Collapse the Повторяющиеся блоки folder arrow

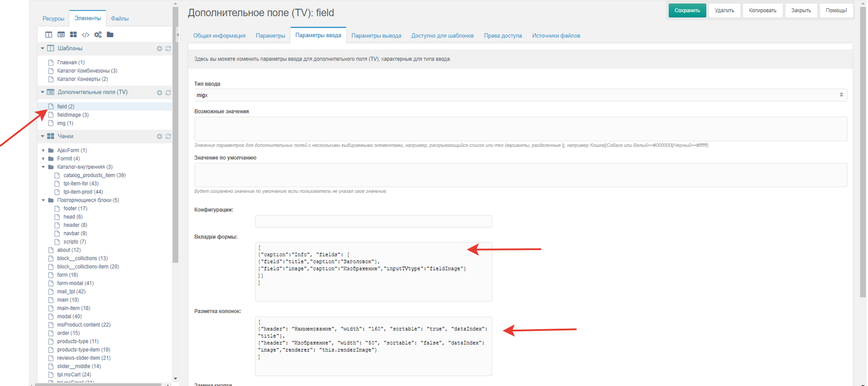point(43,200)
